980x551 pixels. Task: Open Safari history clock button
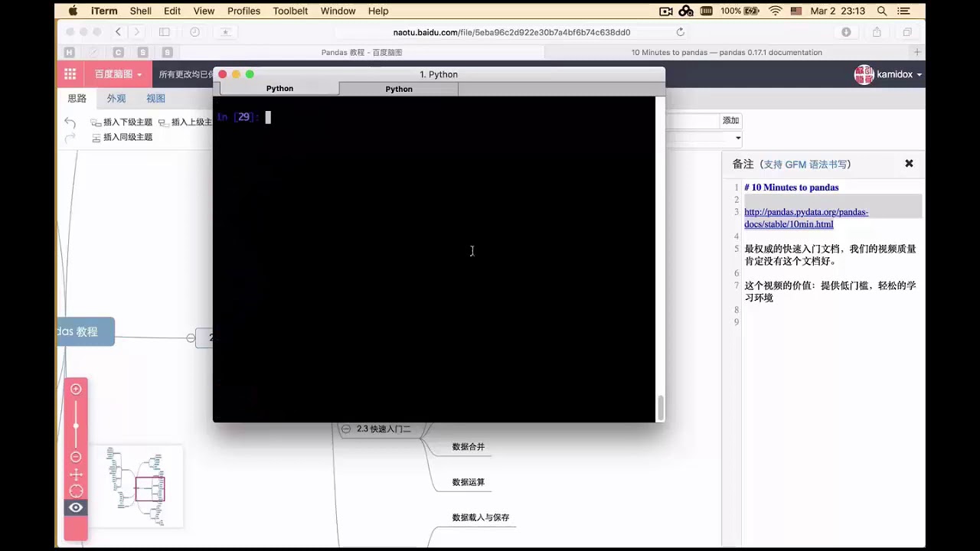coord(194,32)
